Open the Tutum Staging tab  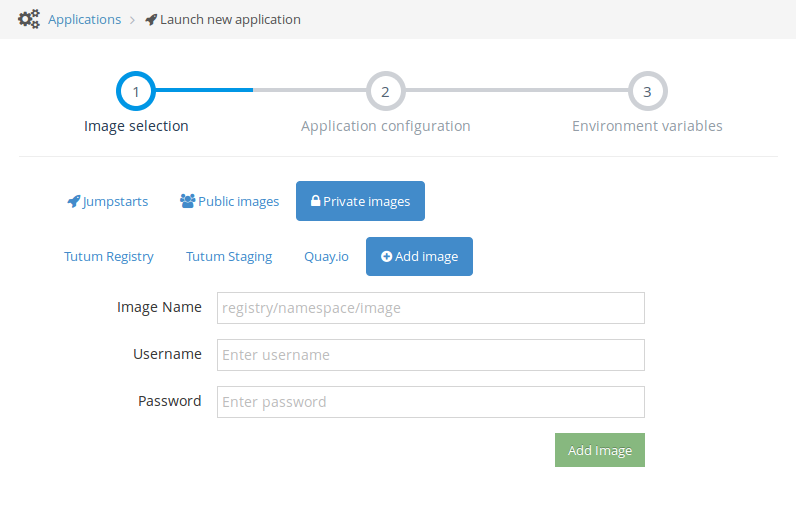[x=229, y=256]
